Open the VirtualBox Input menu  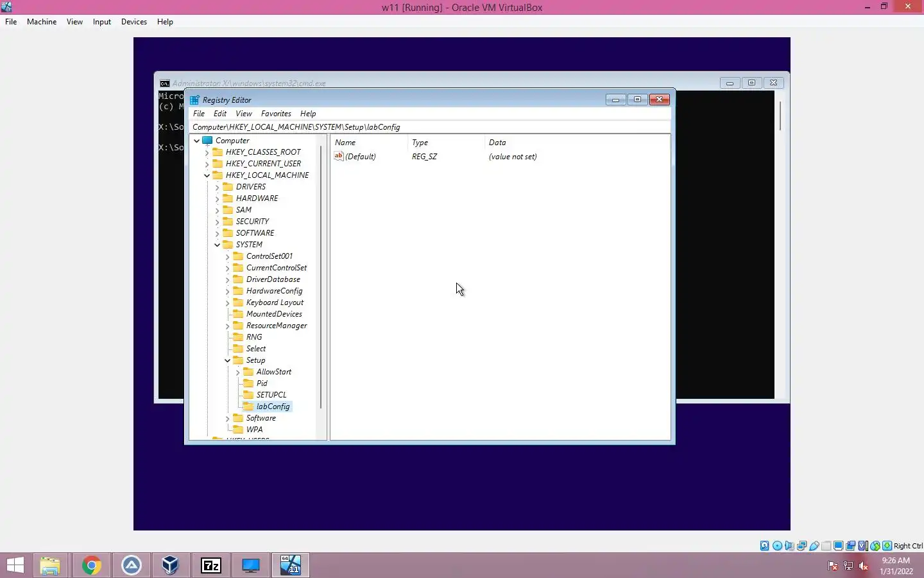pyautogui.click(x=102, y=22)
